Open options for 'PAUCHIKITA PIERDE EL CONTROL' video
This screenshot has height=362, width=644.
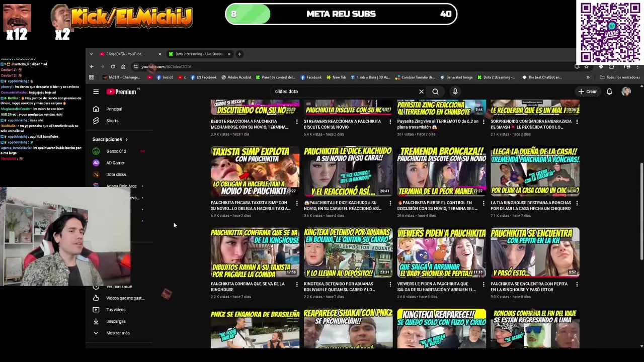[483, 203]
